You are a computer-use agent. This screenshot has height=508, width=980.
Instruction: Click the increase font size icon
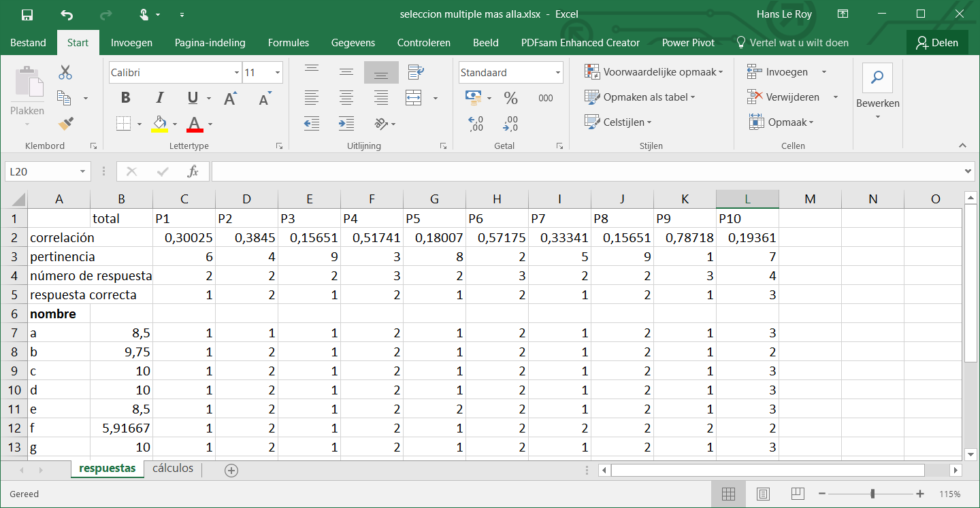pyautogui.click(x=230, y=98)
